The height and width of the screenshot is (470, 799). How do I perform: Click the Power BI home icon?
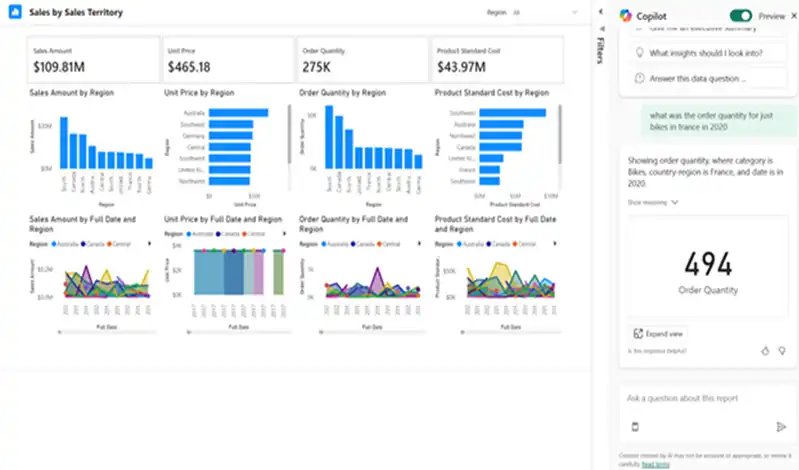click(x=15, y=12)
